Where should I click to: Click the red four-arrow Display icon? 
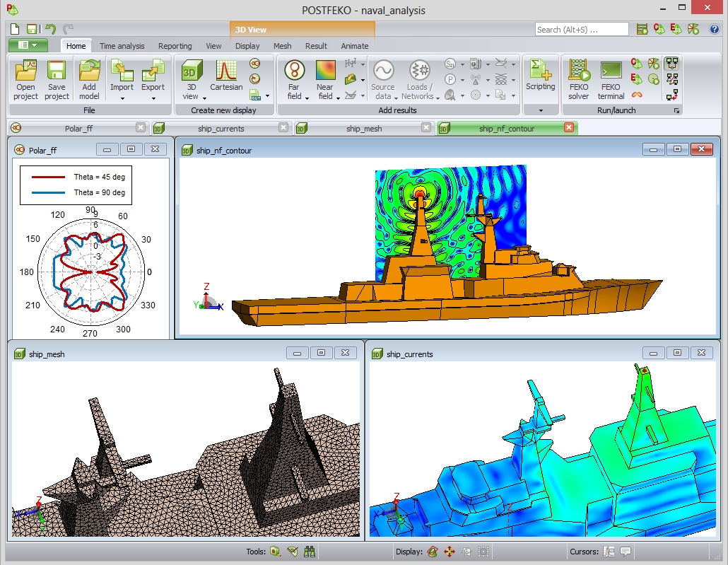click(x=450, y=552)
